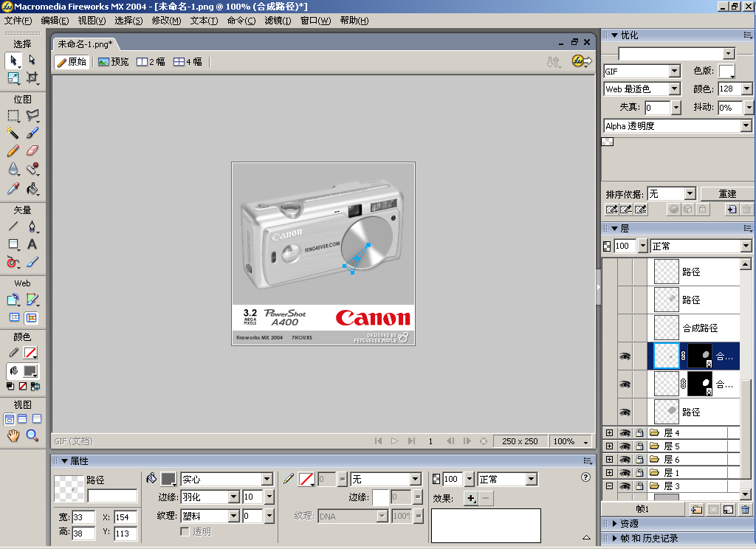
Task: Toggle visibility of 层 4
Action: 625,433
